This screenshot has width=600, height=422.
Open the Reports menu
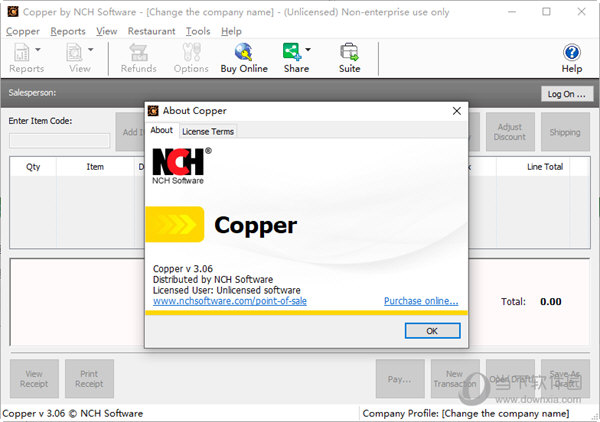pos(68,31)
